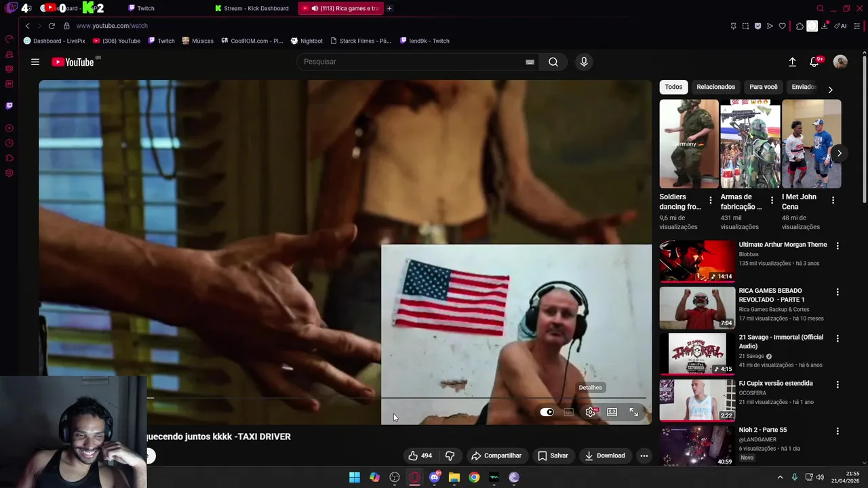Open options for Armas de fabricação Short
This screenshot has width=868, height=488.
tap(772, 200)
